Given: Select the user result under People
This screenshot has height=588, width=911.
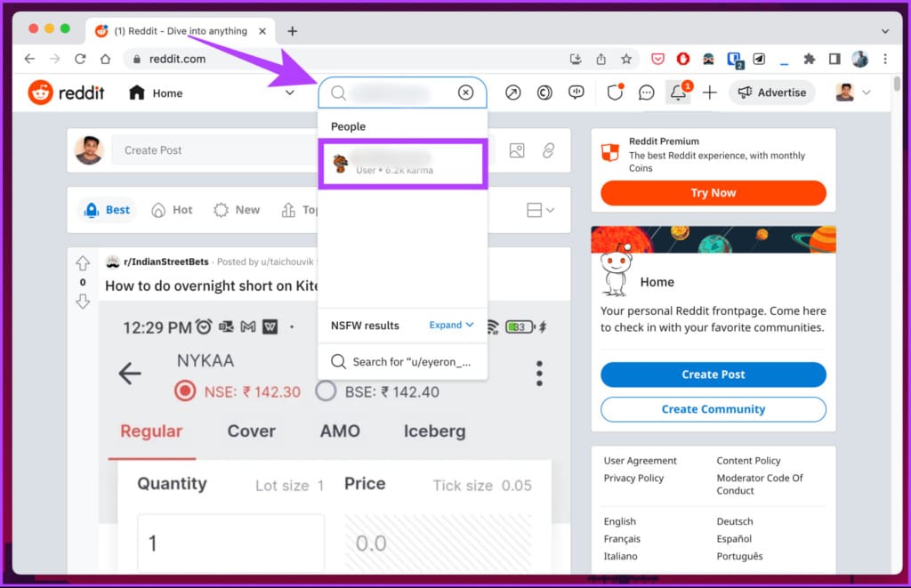Looking at the screenshot, I should (x=403, y=164).
